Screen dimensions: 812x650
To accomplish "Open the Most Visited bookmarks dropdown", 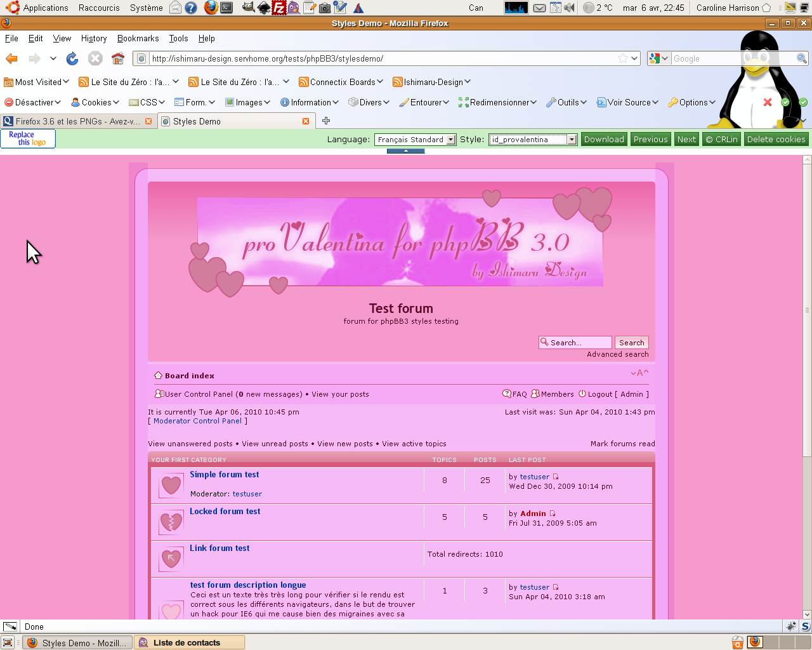I will pyautogui.click(x=36, y=82).
